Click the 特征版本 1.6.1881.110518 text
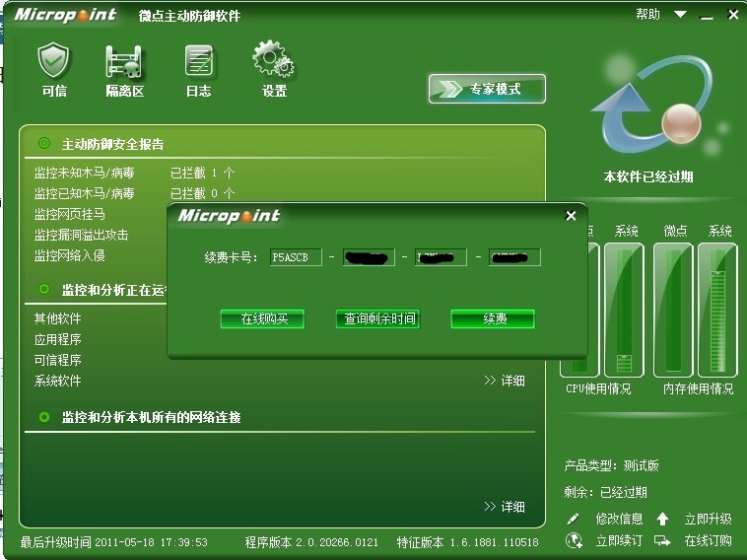This screenshot has height=560, width=747. [x=468, y=542]
